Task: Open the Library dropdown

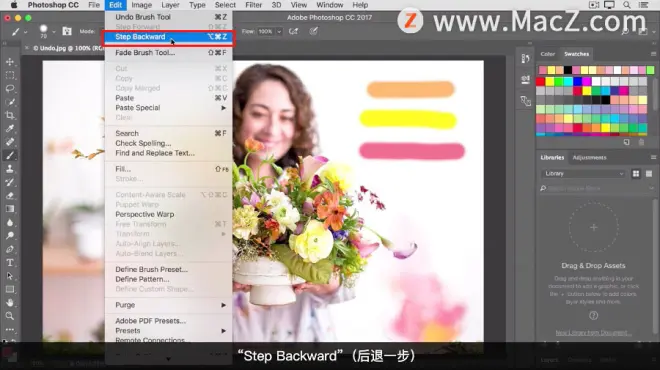Action: (x=583, y=173)
